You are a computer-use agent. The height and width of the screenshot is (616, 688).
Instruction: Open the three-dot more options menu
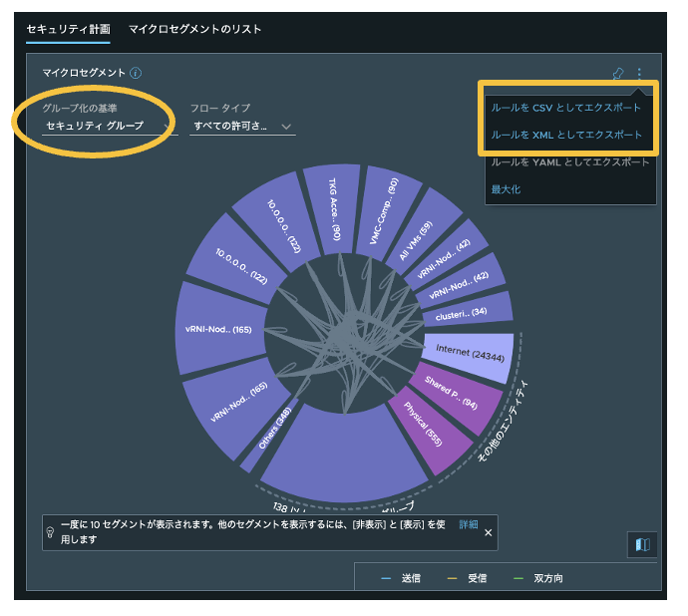(x=639, y=74)
